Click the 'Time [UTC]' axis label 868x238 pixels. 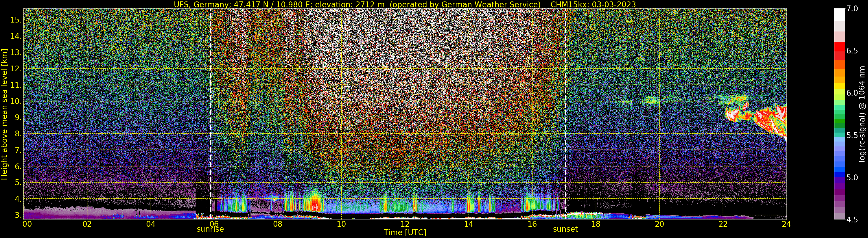point(405,233)
